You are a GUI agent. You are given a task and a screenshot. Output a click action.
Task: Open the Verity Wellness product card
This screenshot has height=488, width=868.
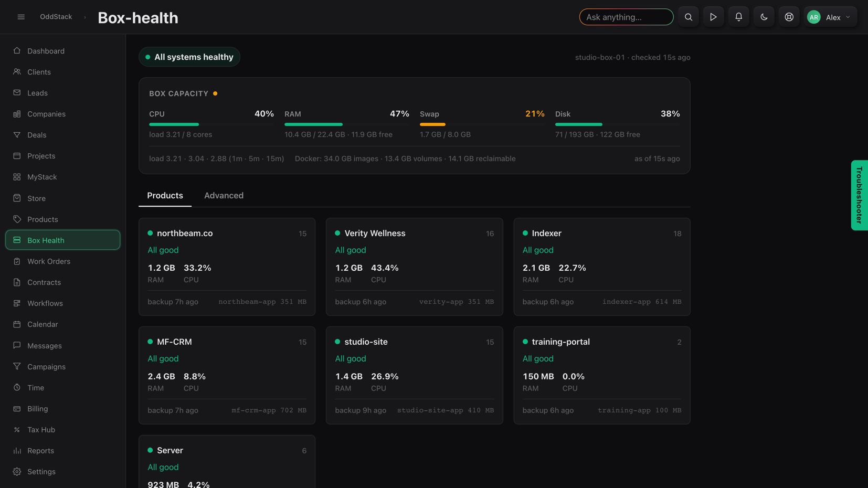[414, 267]
